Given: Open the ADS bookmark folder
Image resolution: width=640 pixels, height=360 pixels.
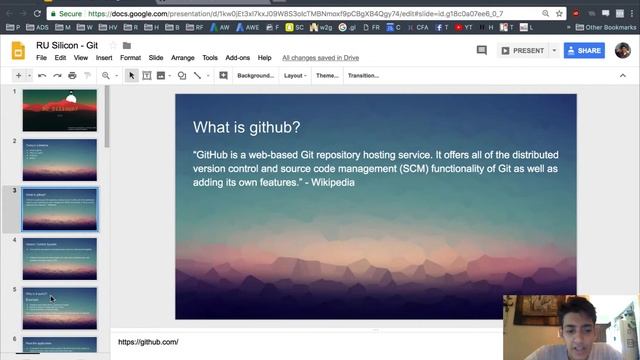Looking at the screenshot, I should coord(37,27).
